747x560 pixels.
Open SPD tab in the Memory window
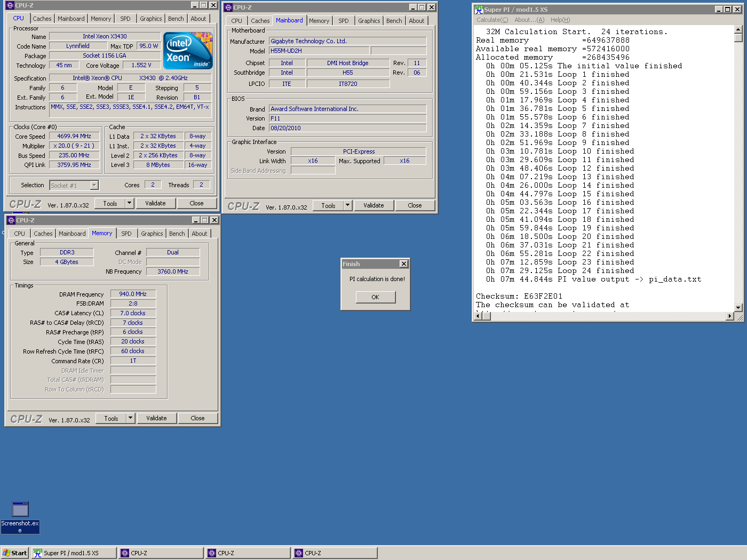[x=126, y=234]
